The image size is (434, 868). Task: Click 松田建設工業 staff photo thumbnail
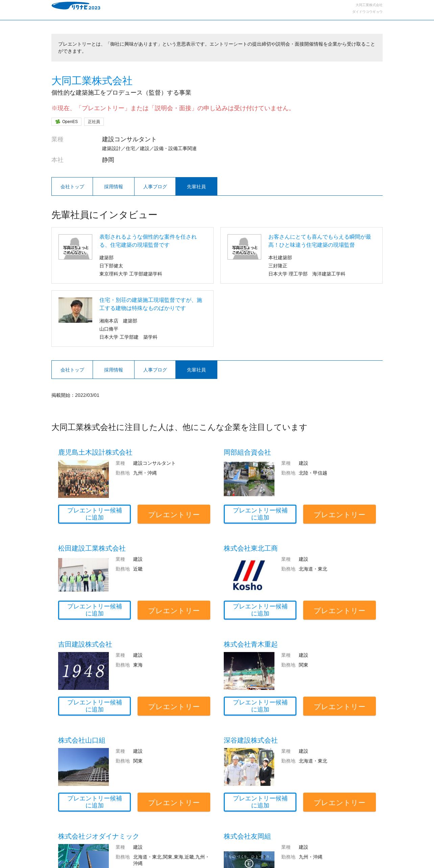[83, 575]
